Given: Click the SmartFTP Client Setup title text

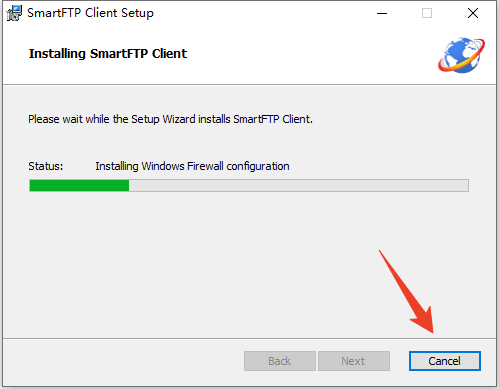Looking at the screenshot, I should tap(90, 13).
